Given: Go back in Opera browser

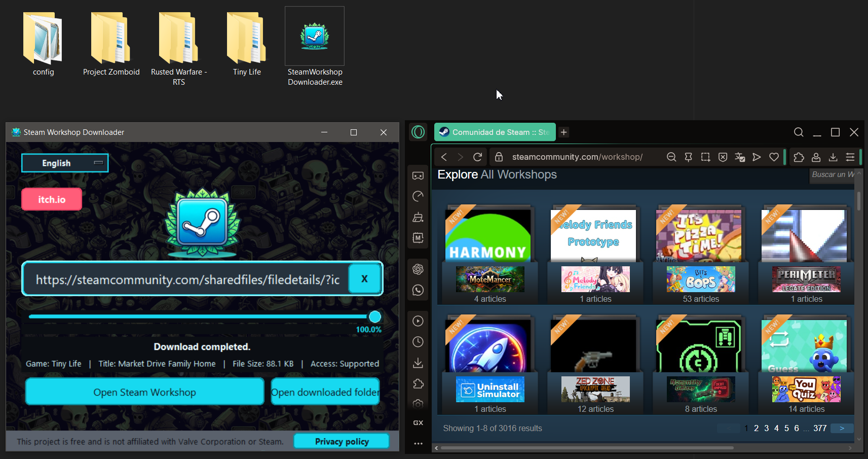Looking at the screenshot, I should (444, 157).
